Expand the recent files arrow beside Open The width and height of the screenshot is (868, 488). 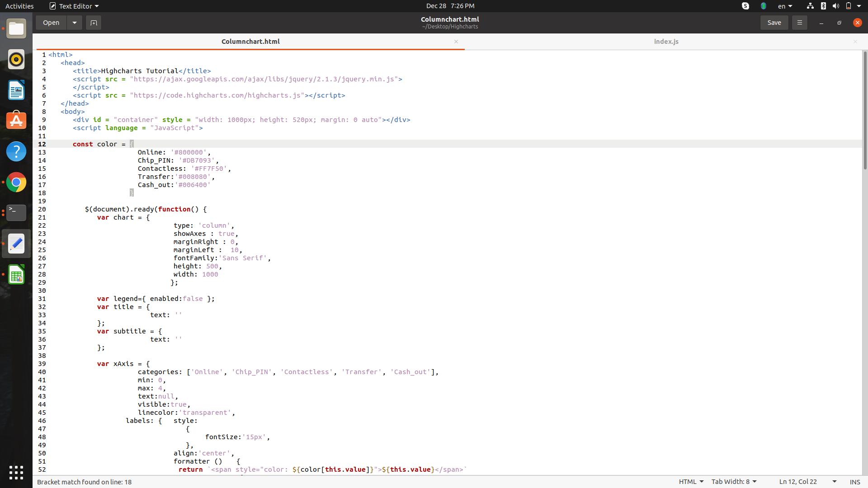pos(75,23)
